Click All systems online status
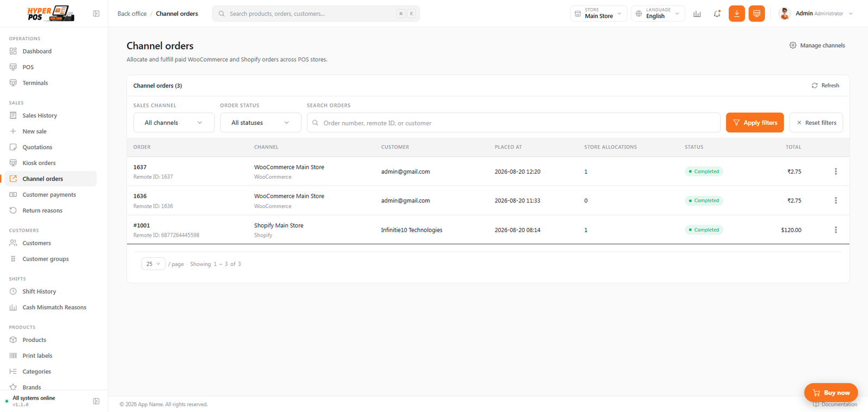The width and height of the screenshot is (868, 412). tap(34, 398)
